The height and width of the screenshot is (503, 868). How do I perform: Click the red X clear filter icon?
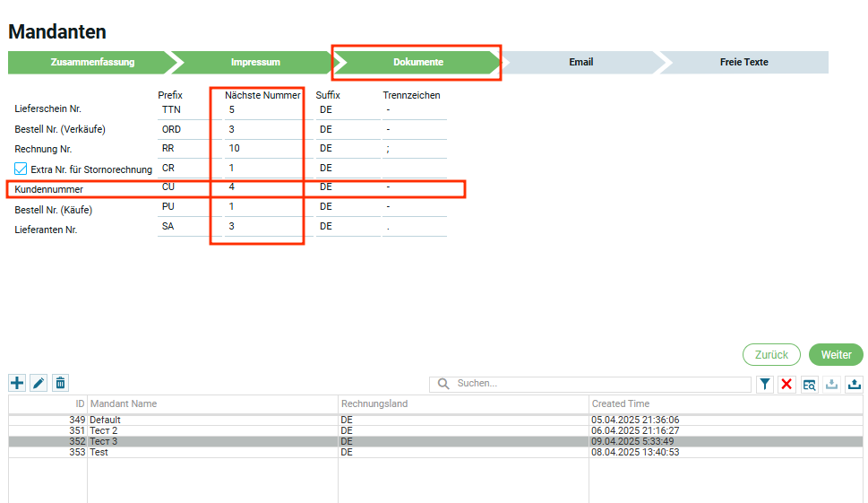pos(786,384)
